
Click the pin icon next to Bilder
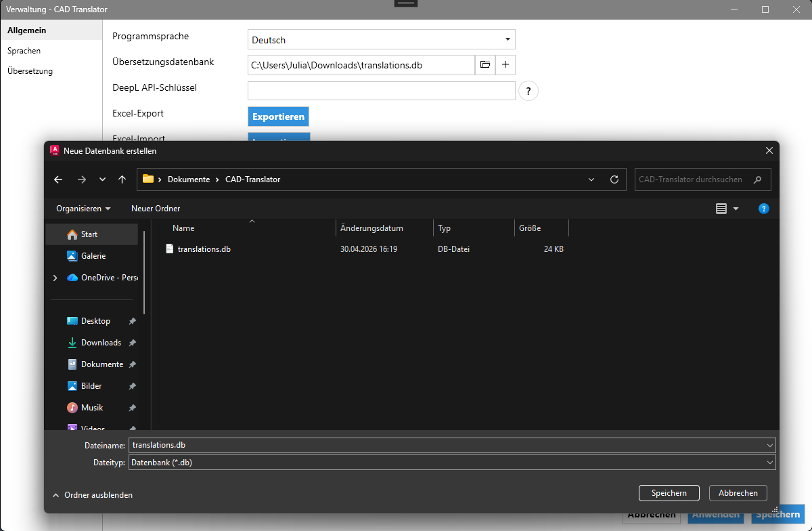point(133,386)
